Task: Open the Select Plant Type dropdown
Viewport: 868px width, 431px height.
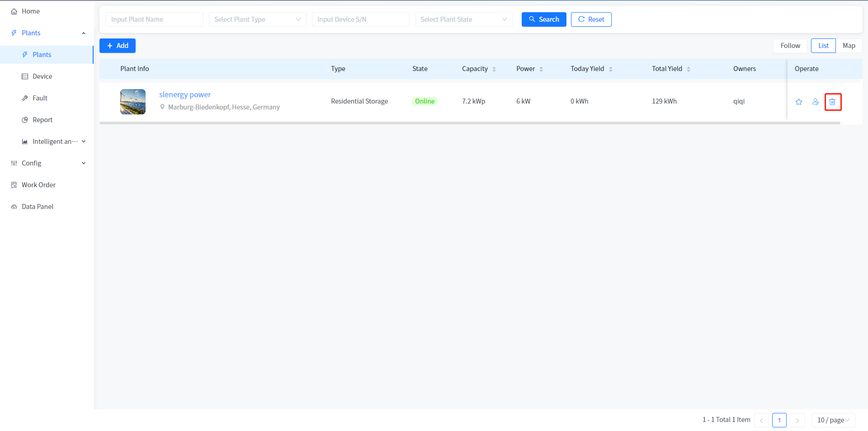Action: 257,19
